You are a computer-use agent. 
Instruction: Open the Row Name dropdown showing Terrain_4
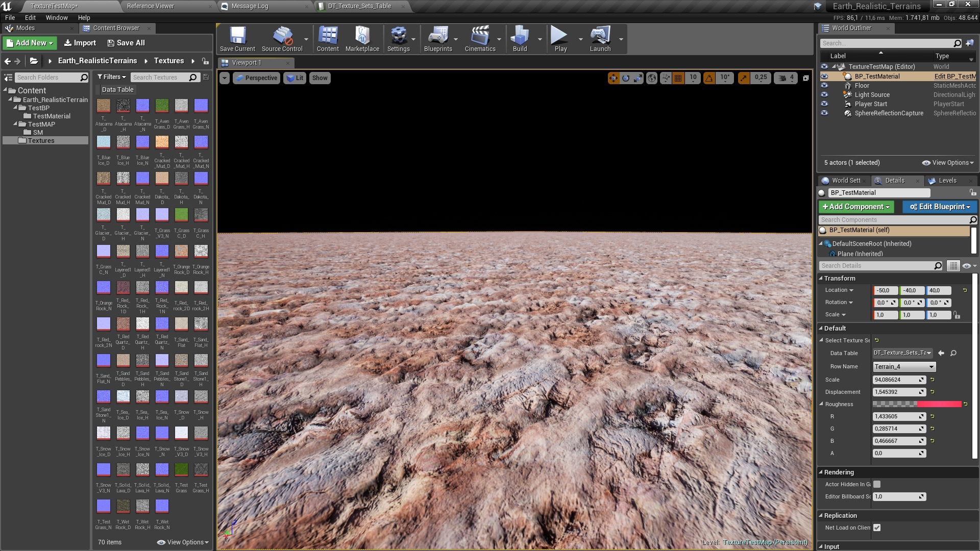click(x=903, y=366)
